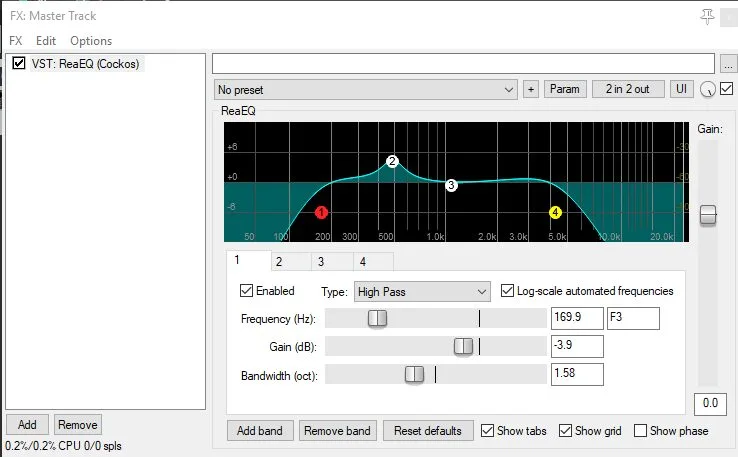
Task: Click the wet/dry mix knob
Action: pos(709,90)
